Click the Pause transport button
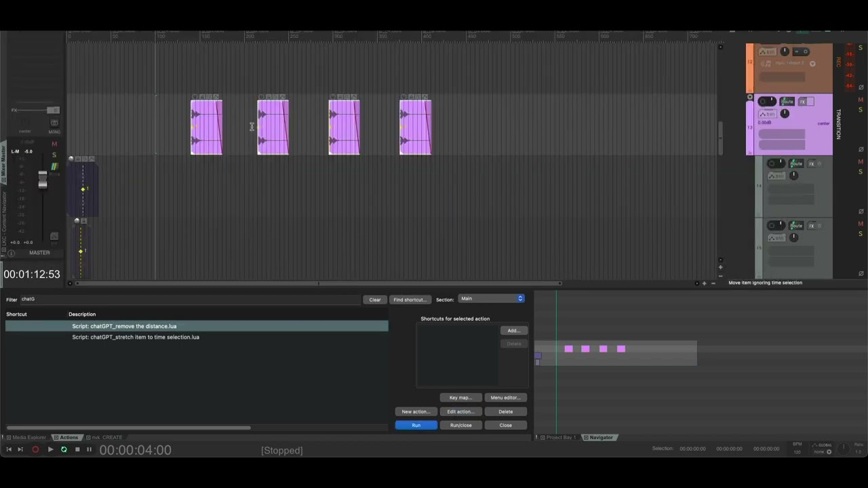868x488 pixels. click(89, 449)
